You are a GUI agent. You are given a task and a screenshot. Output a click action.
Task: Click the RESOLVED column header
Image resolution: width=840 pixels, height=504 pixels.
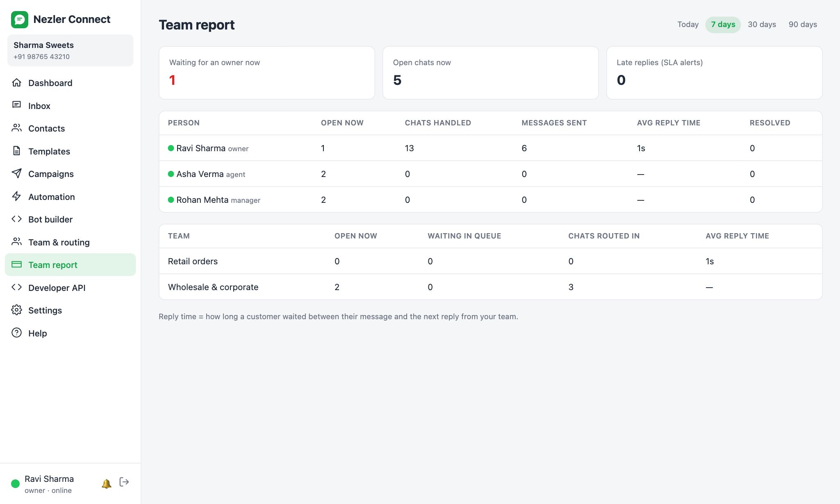pyautogui.click(x=770, y=123)
